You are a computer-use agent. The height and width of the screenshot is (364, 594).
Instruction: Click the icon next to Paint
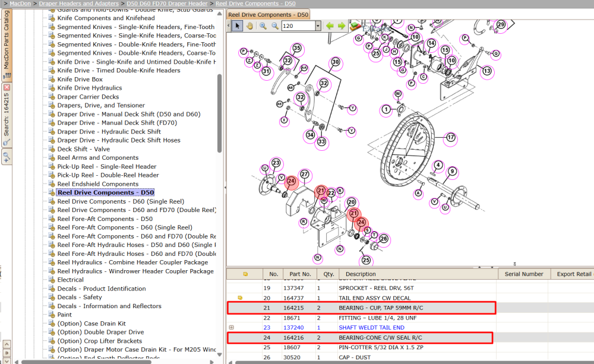click(52, 314)
